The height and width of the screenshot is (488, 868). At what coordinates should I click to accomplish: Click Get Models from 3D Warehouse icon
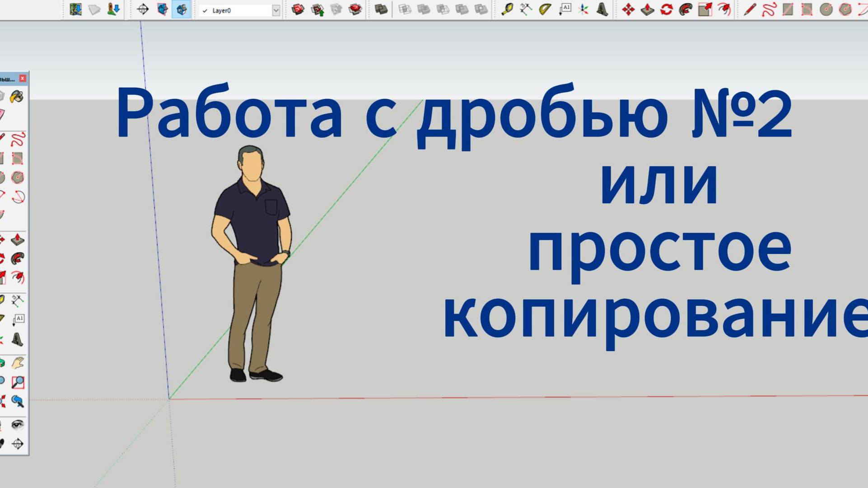pos(298,9)
